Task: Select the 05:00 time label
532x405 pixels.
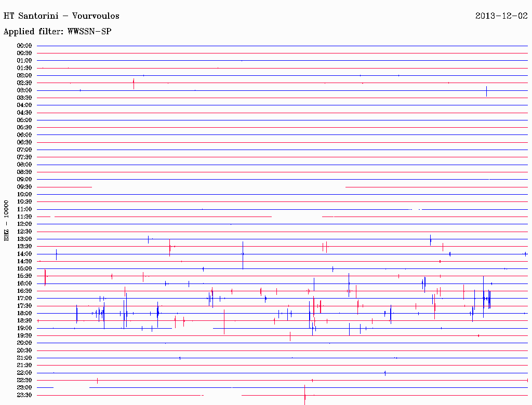Action: 24,120
